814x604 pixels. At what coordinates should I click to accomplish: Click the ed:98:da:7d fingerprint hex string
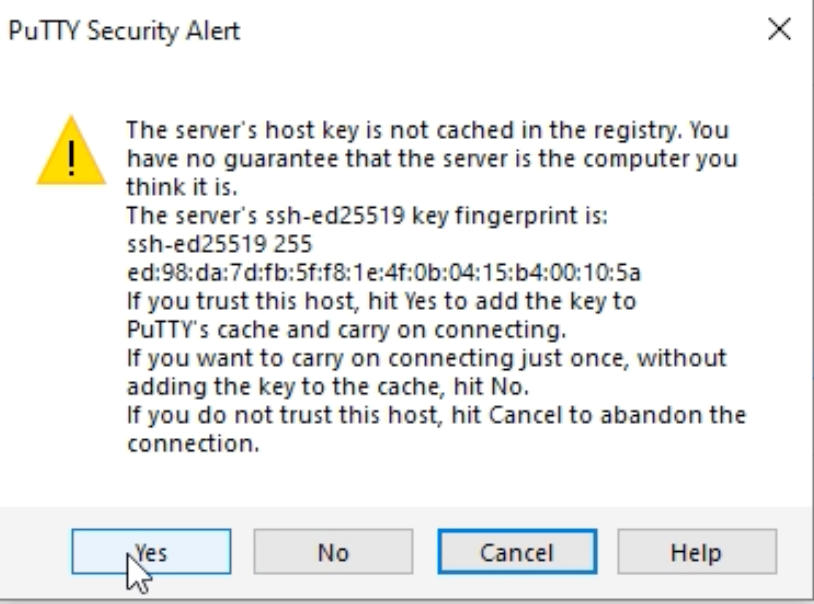point(384,273)
